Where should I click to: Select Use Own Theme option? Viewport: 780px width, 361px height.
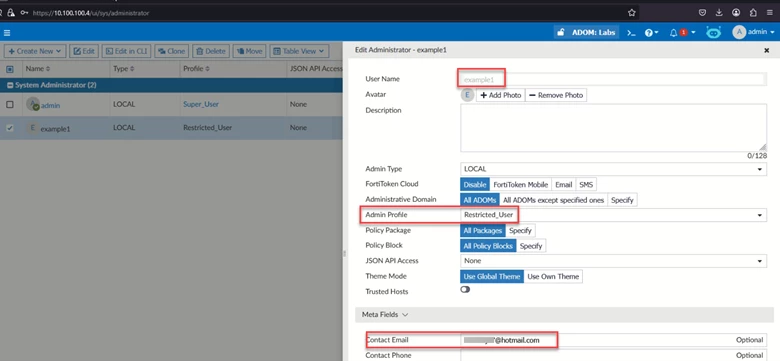click(x=553, y=276)
